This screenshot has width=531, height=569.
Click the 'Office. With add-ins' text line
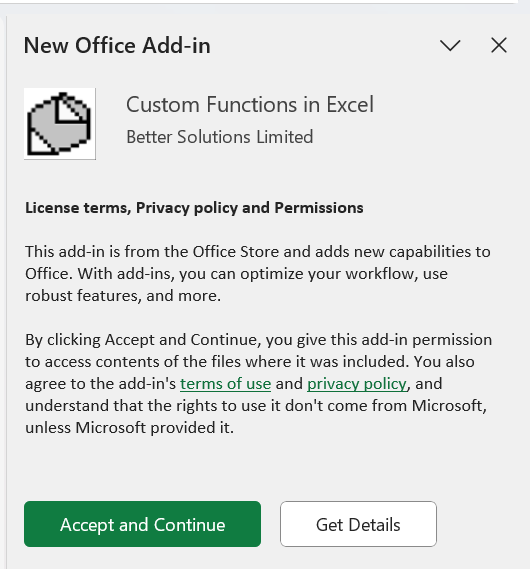click(236, 274)
